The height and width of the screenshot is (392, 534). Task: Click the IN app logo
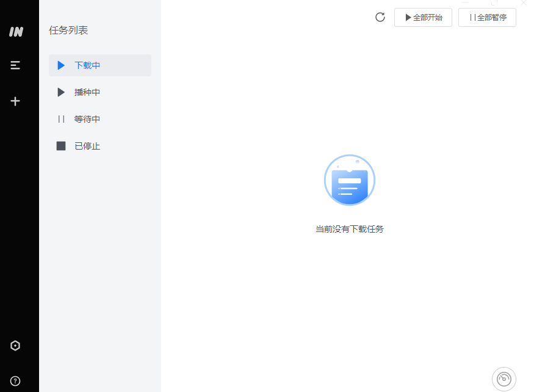pyautogui.click(x=15, y=32)
